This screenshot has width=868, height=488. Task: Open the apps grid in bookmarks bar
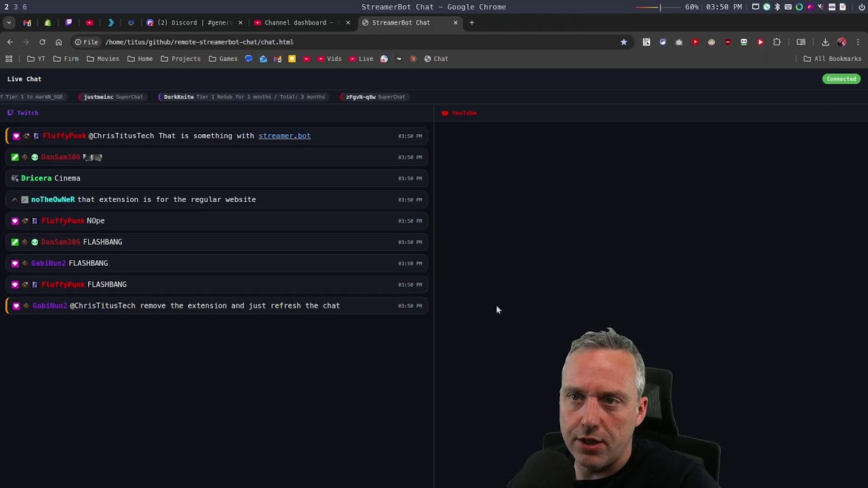[x=9, y=59]
